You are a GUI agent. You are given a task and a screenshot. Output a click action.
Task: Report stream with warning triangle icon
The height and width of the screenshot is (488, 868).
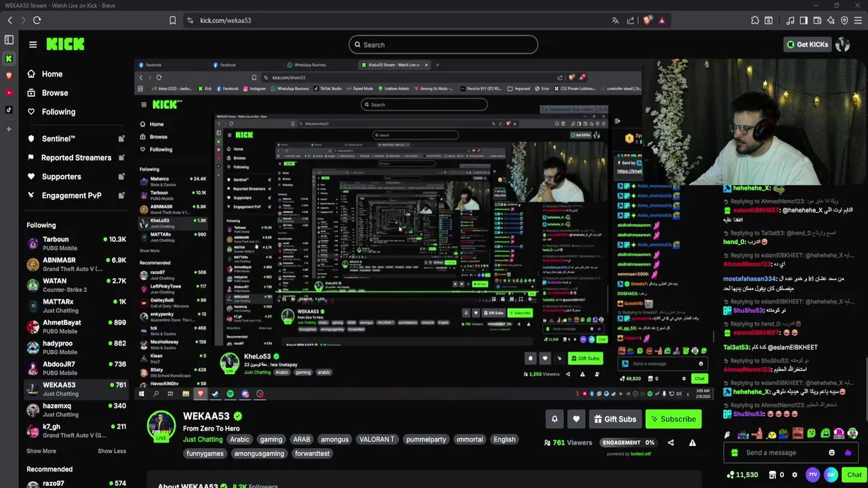coord(692,443)
